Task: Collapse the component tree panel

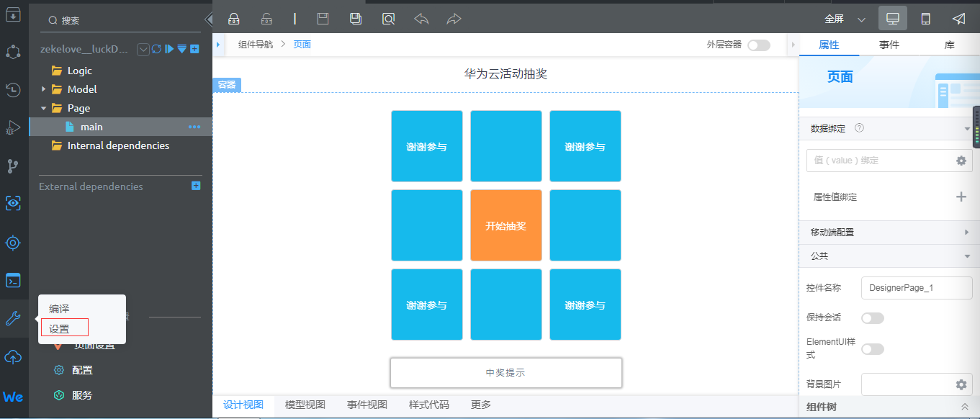Action: click(965, 407)
